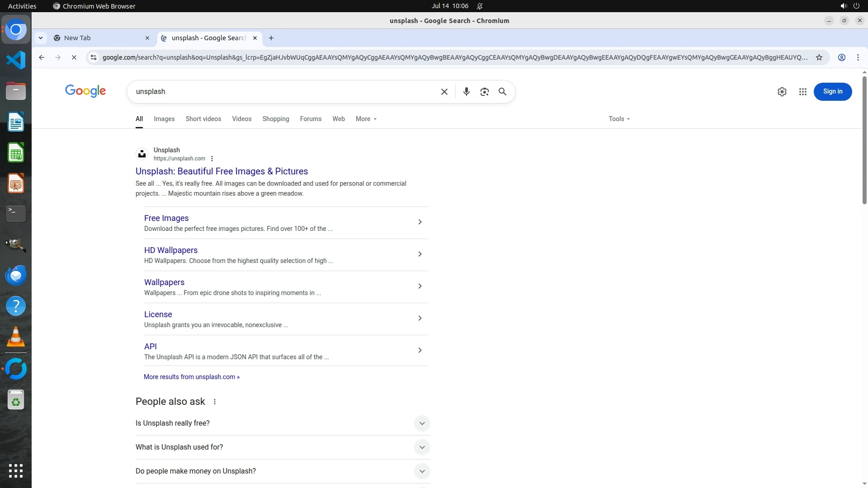Image resolution: width=868 pixels, height=488 pixels.
Task: Expand 'What is Unsplash used for?' question
Action: click(x=421, y=447)
